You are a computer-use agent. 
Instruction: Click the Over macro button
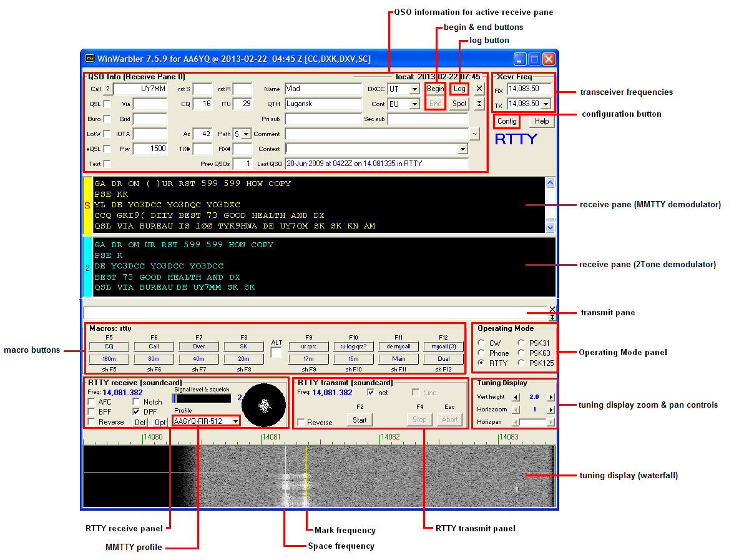198,346
